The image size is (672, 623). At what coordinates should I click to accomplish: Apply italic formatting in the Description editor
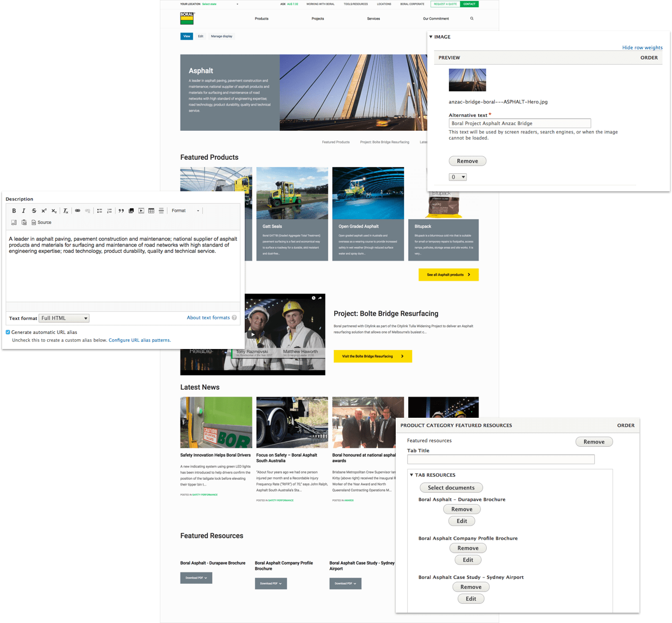click(x=24, y=211)
